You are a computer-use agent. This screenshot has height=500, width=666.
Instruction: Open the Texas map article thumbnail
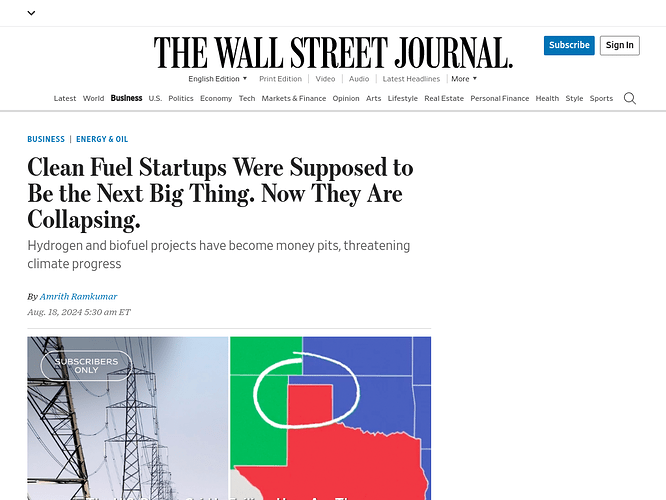(x=330, y=418)
